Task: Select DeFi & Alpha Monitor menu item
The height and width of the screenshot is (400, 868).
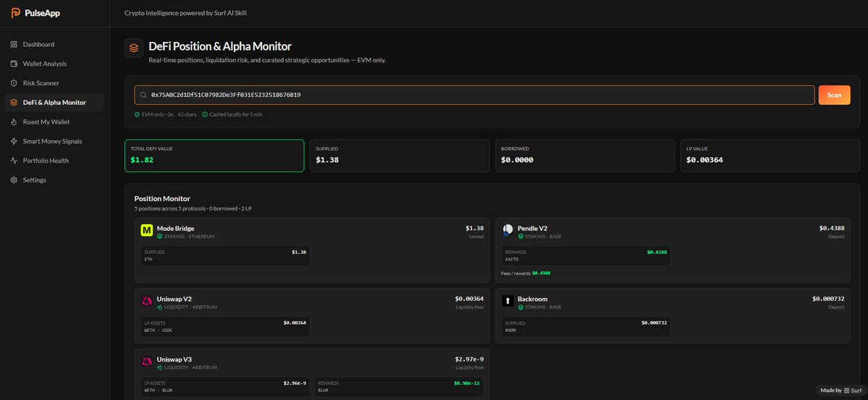Action: [x=54, y=103]
